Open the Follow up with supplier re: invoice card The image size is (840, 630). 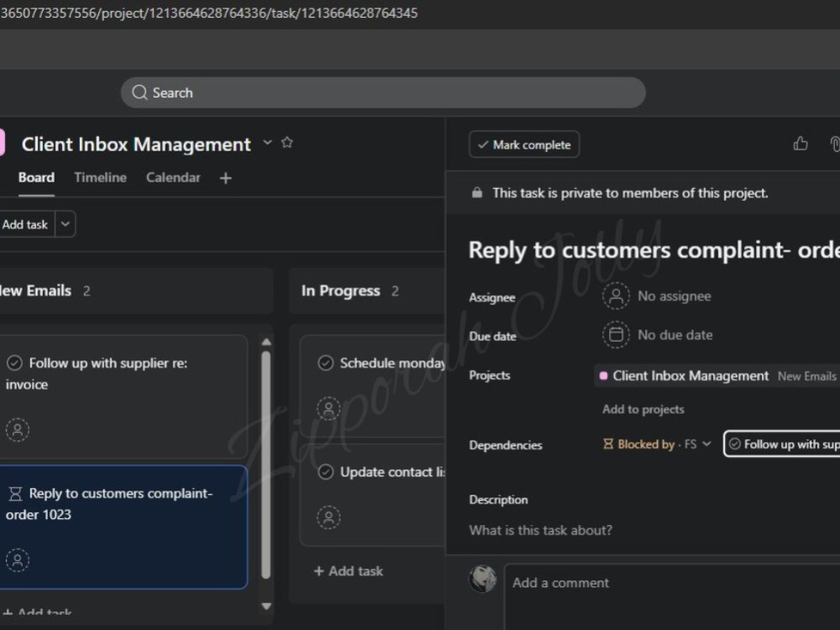(x=123, y=396)
